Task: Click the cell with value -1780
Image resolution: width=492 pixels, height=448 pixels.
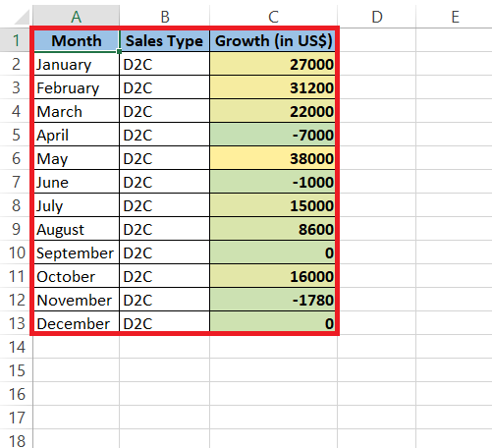Action: point(273,300)
